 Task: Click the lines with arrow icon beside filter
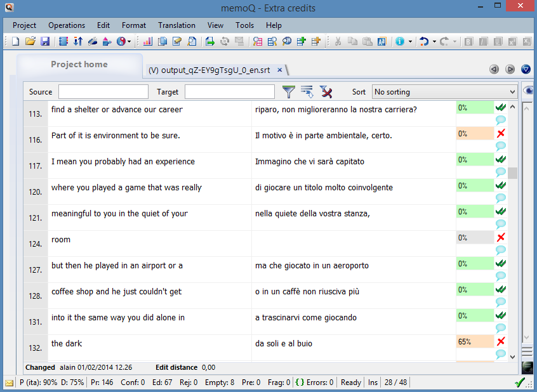(307, 92)
